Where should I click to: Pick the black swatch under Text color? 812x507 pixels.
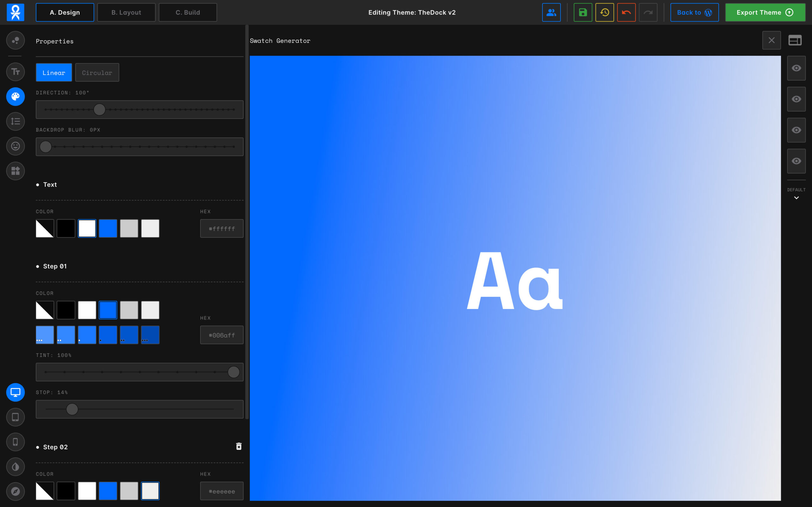(66, 228)
